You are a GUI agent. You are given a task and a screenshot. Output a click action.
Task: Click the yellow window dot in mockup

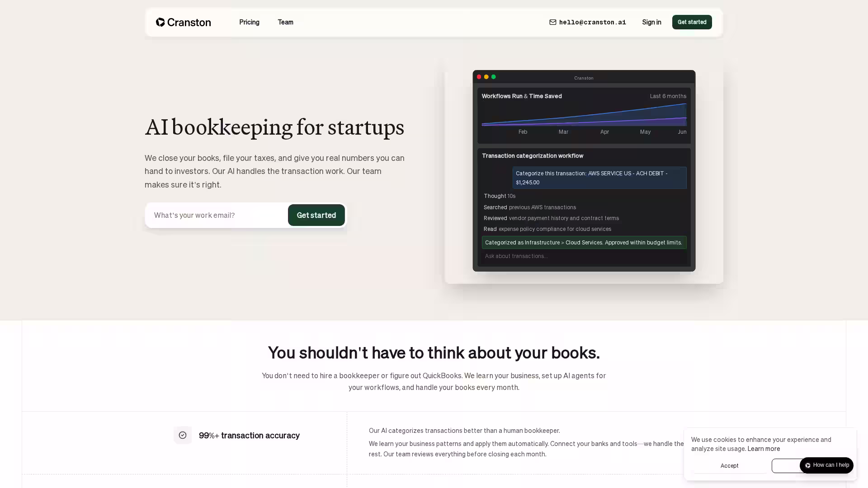(486, 77)
